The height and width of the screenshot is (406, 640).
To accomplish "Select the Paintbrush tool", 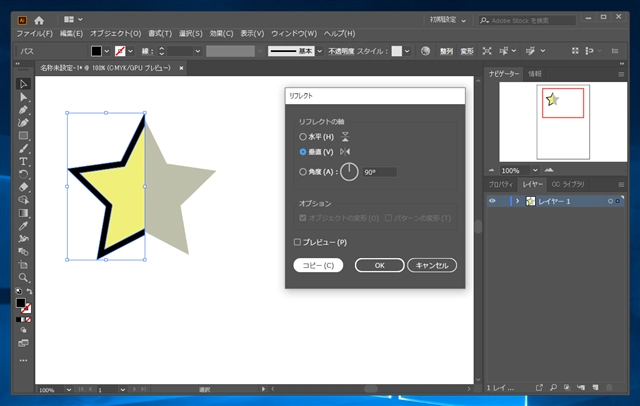I will [23, 149].
